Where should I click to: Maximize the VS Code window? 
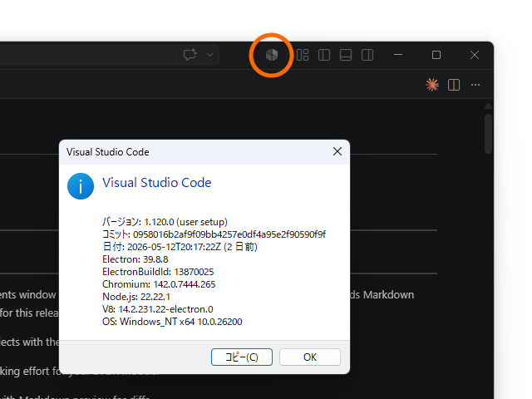pyautogui.click(x=436, y=55)
